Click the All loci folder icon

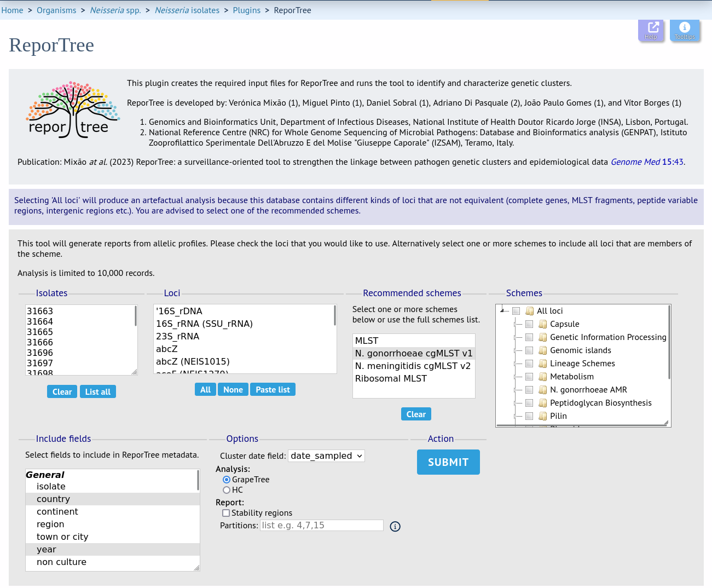[x=530, y=311]
